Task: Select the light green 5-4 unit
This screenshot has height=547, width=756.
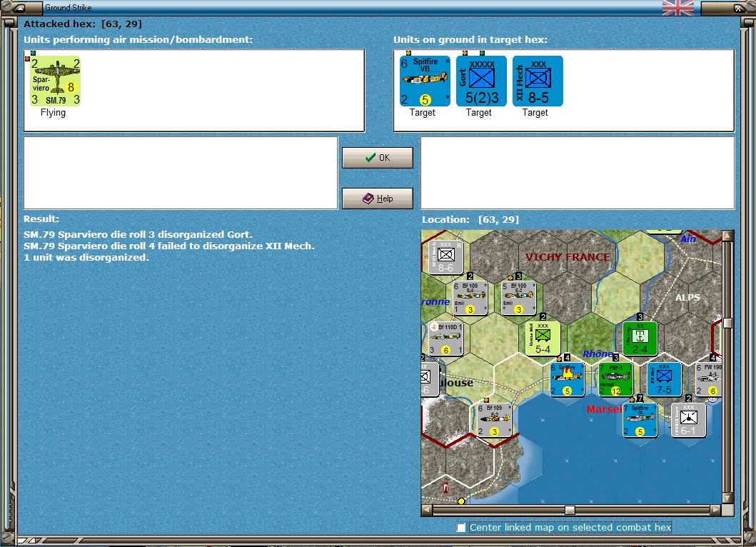Action: point(543,338)
